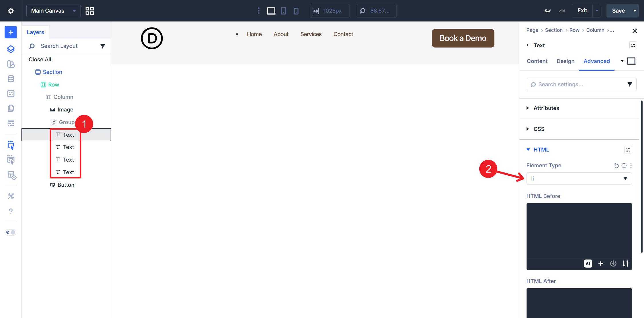Image resolution: width=644 pixels, height=318 pixels.
Task: Expand the Attributes section
Action: (546, 108)
